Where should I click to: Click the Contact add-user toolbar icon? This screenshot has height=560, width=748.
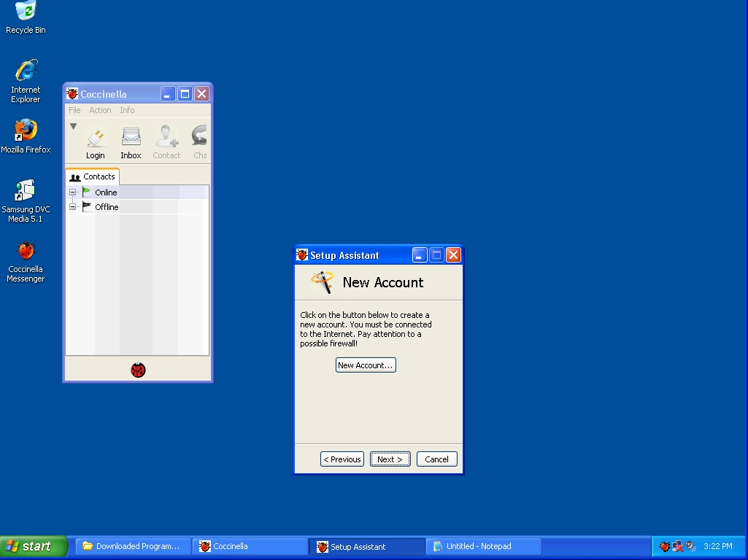click(x=166, y=136)
